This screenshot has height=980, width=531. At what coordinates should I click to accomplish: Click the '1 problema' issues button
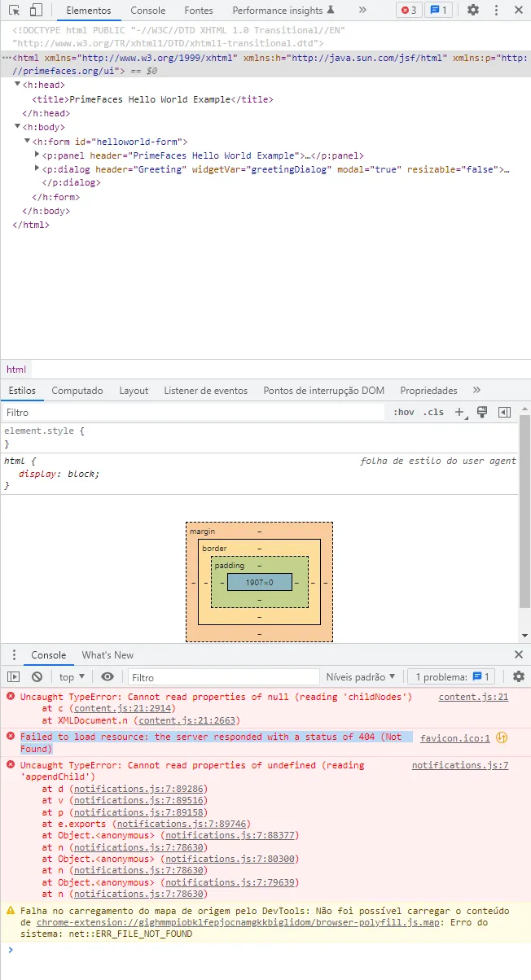[x=450, y=676]
